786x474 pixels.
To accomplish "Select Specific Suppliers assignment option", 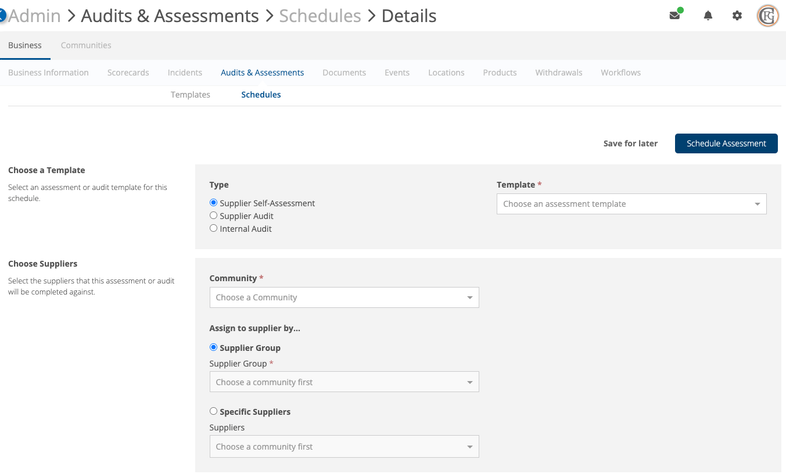I will (214, 411).
